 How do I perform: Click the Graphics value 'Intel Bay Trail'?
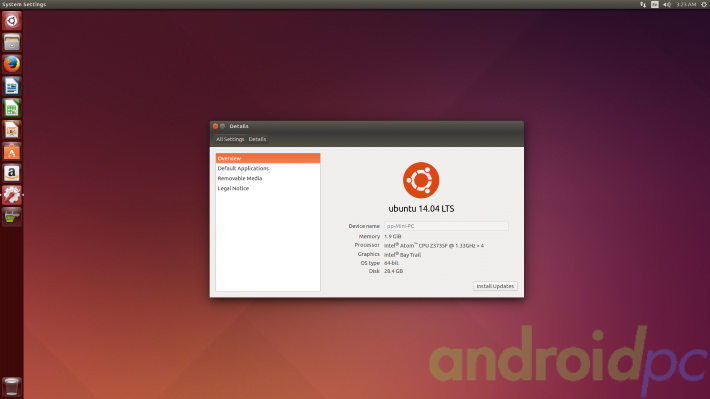pyautogui.click(x=403, y=255)
